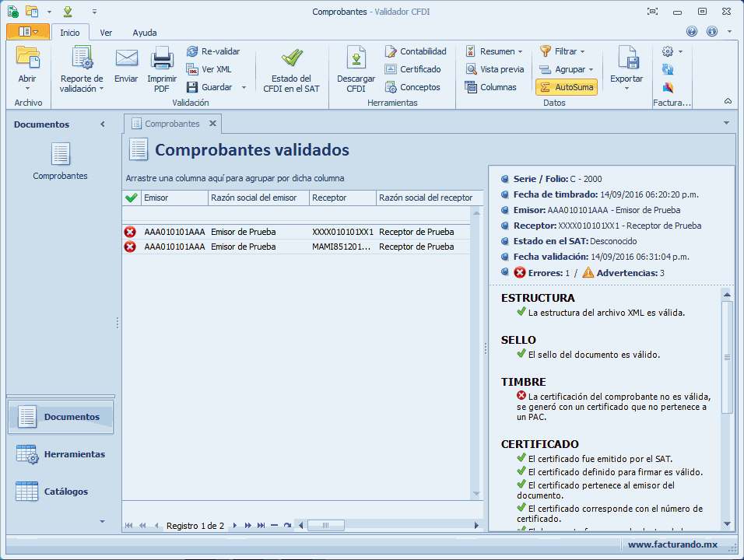Collapse the Documentos side panel

(x=103, y=124)
